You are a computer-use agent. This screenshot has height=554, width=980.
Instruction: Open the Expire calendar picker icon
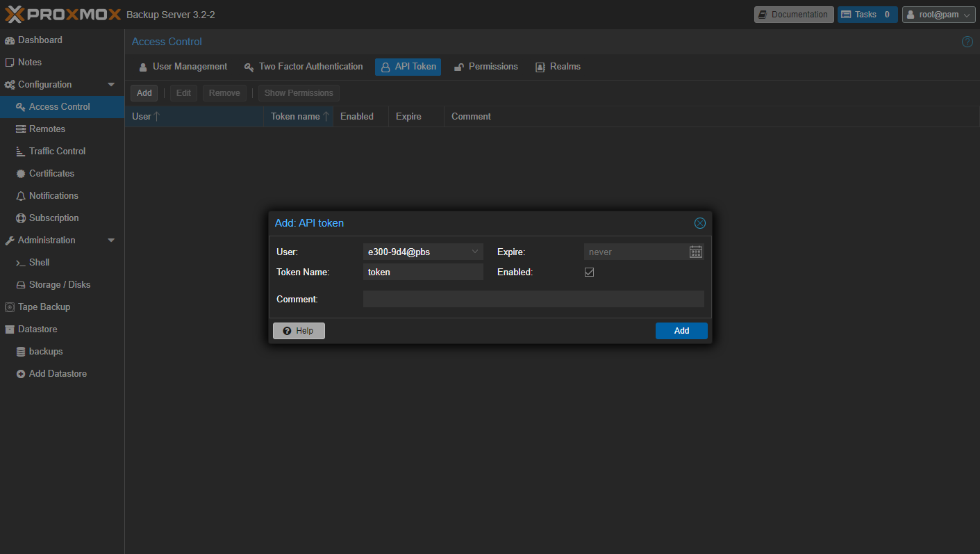[x=696, y=252]
